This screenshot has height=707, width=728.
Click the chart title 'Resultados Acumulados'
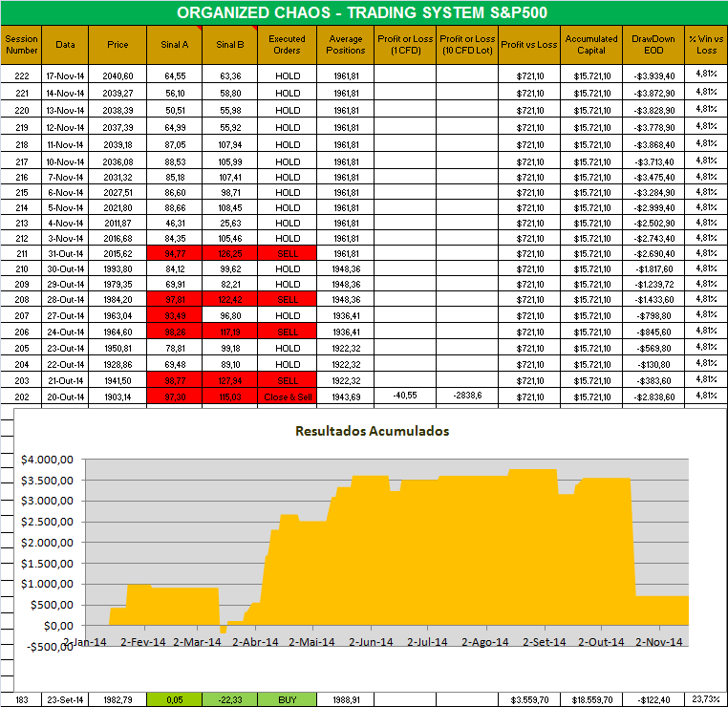click(x=372, y=431)
